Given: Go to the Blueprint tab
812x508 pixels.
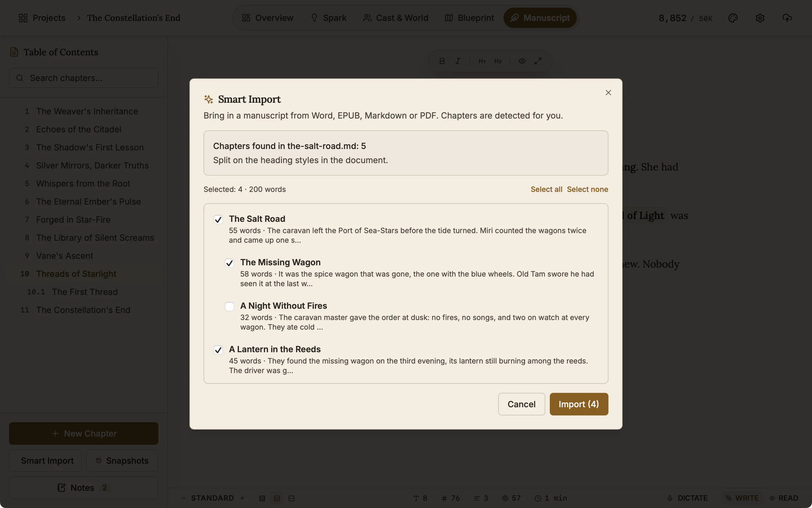Looking at the screenshot, I should [469, 18].
